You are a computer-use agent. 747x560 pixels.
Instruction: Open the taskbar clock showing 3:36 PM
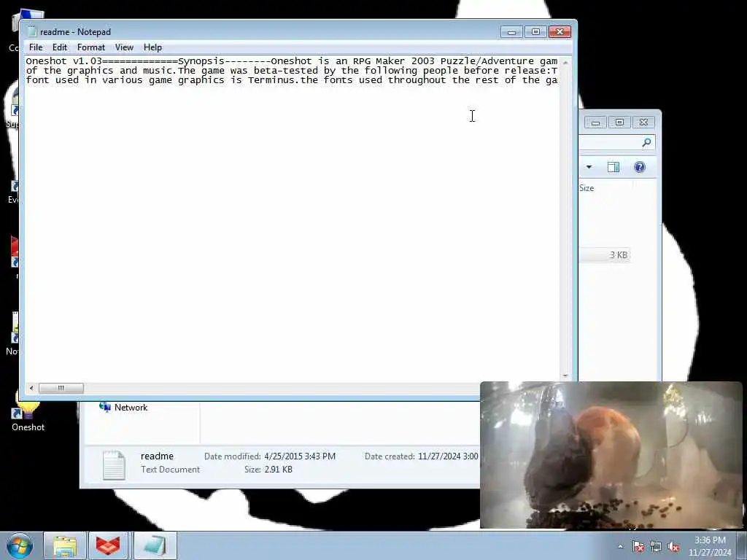[710, 546]
